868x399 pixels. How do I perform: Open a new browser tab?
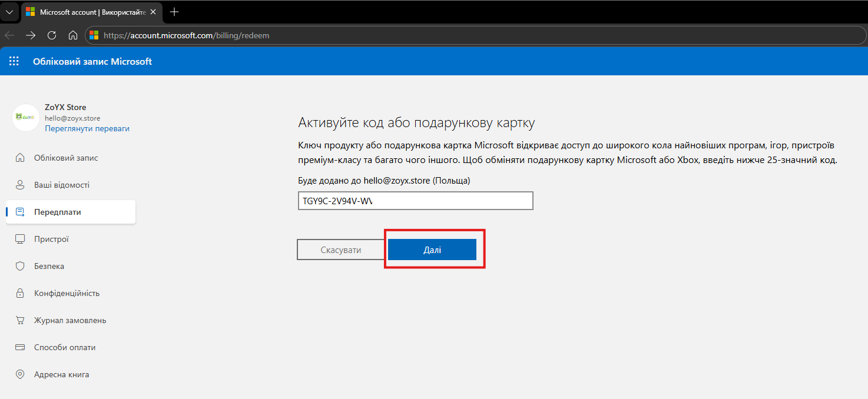(x=174, y=12)
